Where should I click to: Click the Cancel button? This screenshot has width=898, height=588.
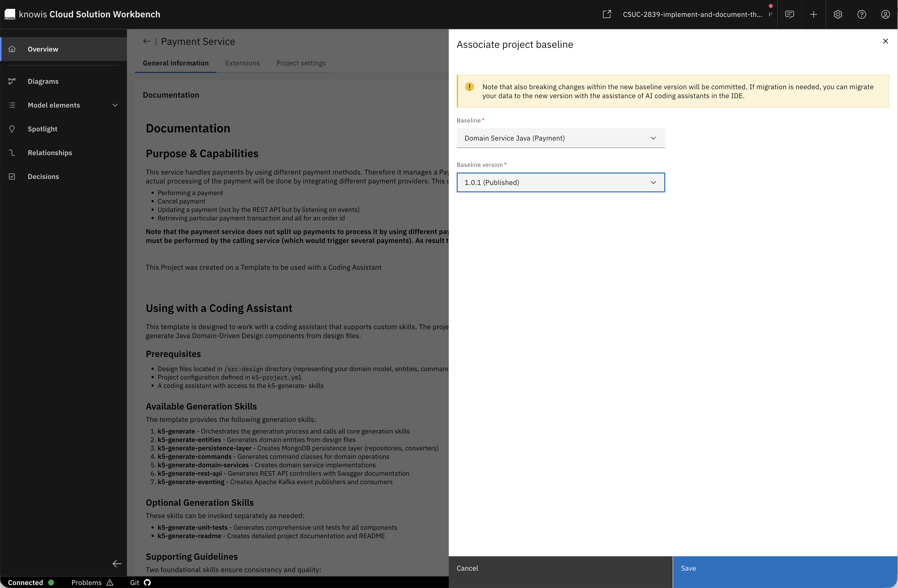[560, 572]
